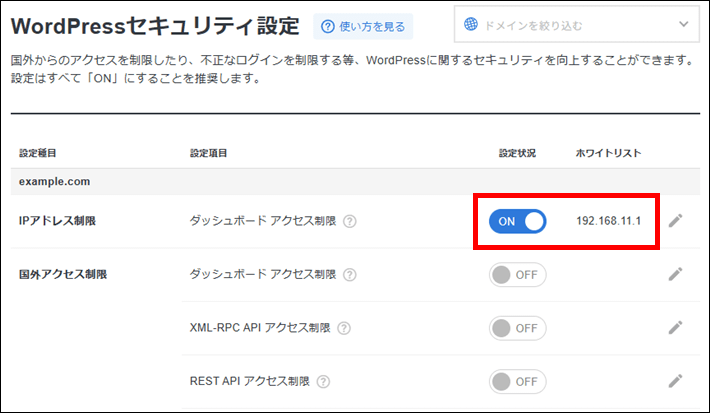
Task: Open the 使い方を見る help link
Action: tap(363, 27)
